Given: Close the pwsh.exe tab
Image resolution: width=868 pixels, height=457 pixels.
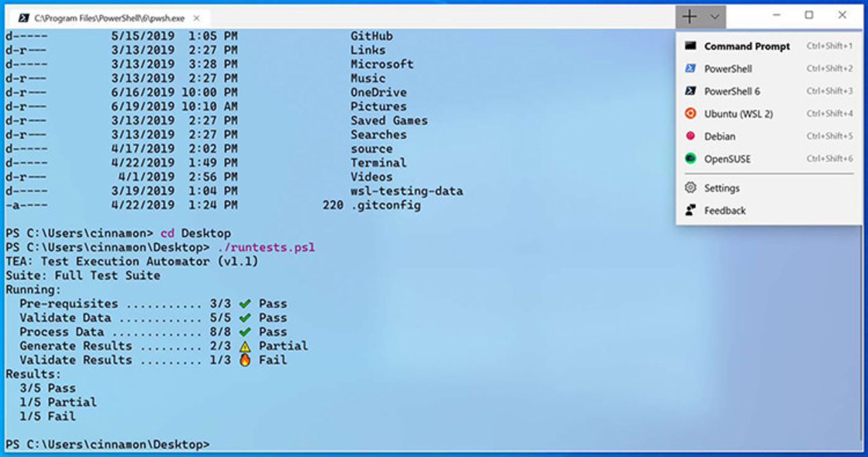Looking at the screenshot, I should pos(196,18).
